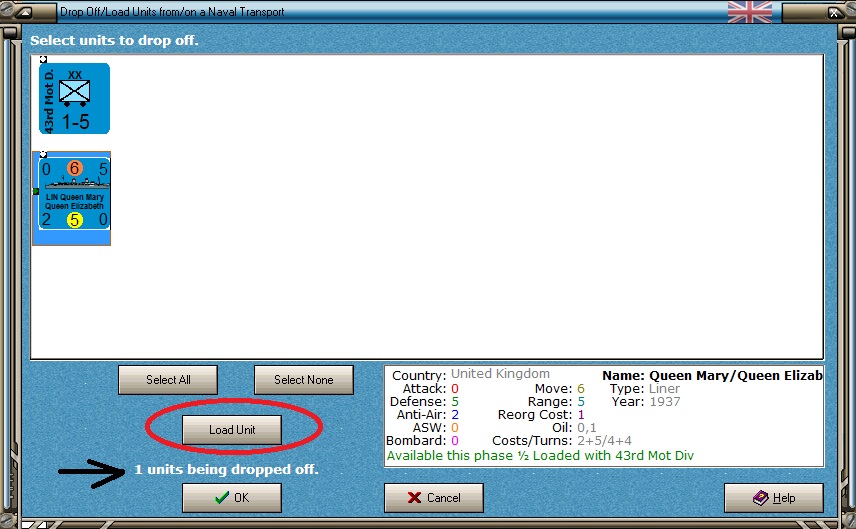Click the Reorg Cost value 1
Image resolution: width=856 pixels, height=529 pixels.
[x=581, y=415]
